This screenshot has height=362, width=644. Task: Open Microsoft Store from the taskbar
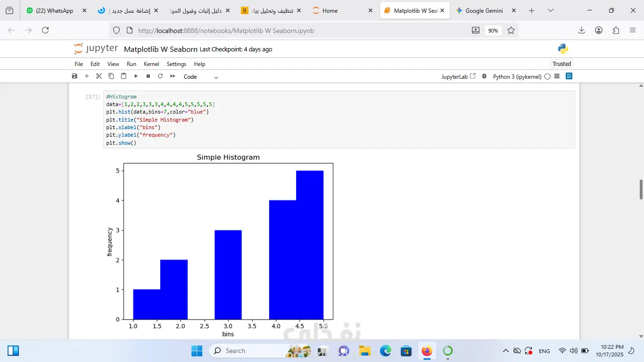pos(406,351)
